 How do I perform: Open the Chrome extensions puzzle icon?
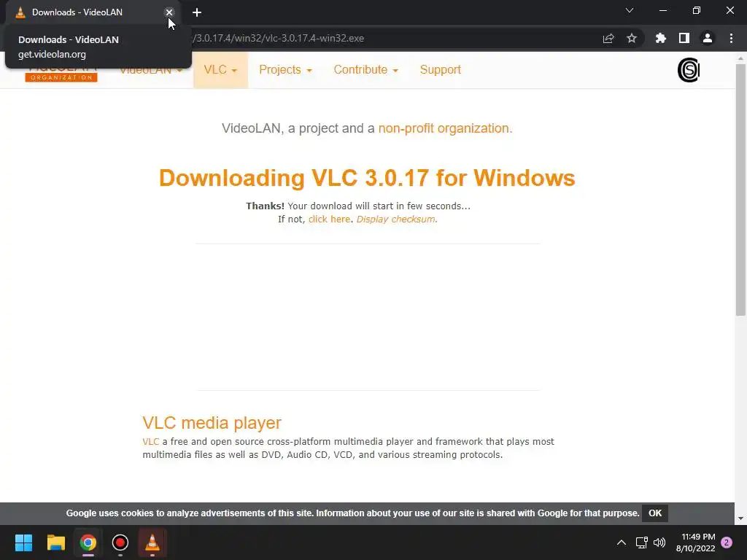click(661, 38)
